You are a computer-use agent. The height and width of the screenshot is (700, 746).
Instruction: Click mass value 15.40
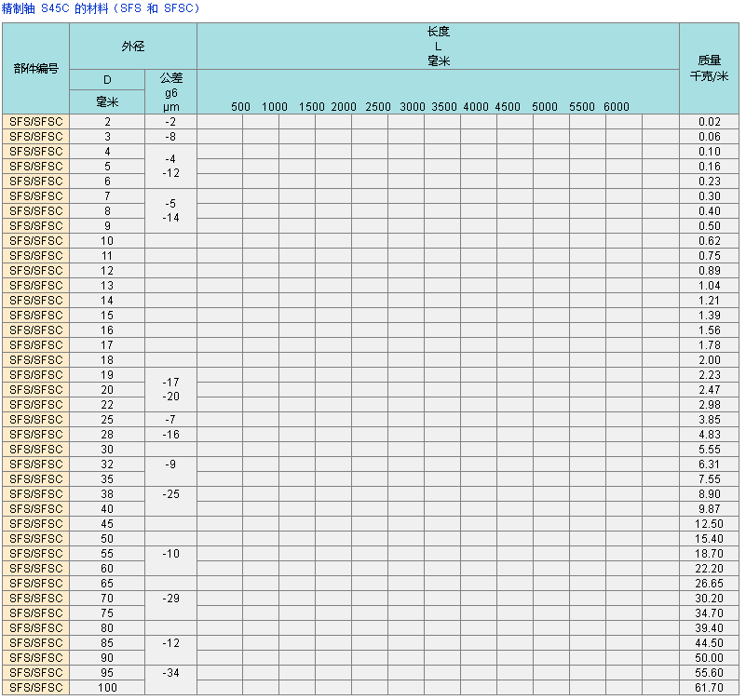point(709,539)
